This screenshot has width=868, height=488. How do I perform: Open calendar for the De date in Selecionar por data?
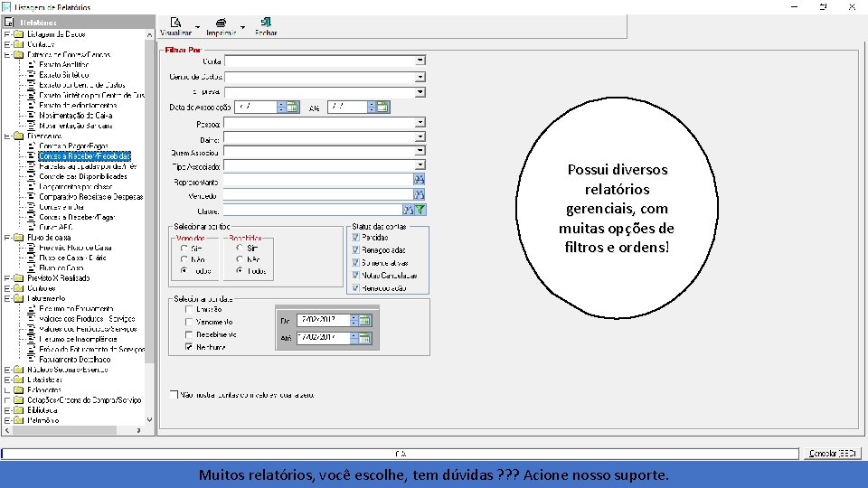coord(364,320)
